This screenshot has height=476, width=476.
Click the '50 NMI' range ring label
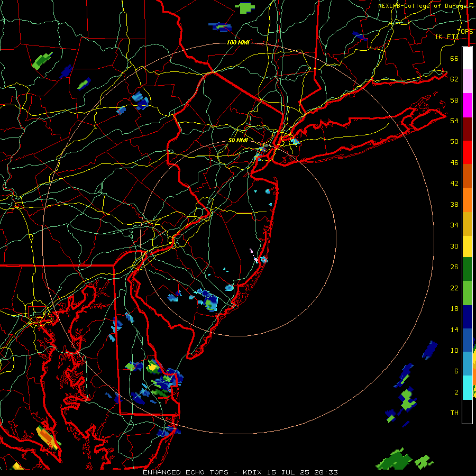[x=238, y=140]
